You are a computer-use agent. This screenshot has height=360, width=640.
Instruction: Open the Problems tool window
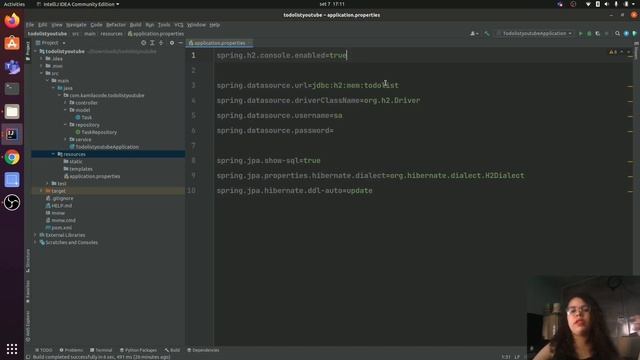71,350
